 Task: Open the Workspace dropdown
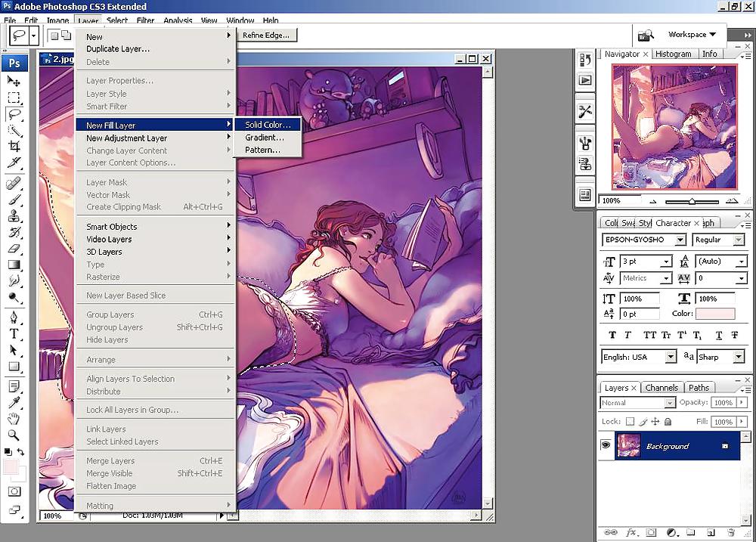click(x=692, y=35)
